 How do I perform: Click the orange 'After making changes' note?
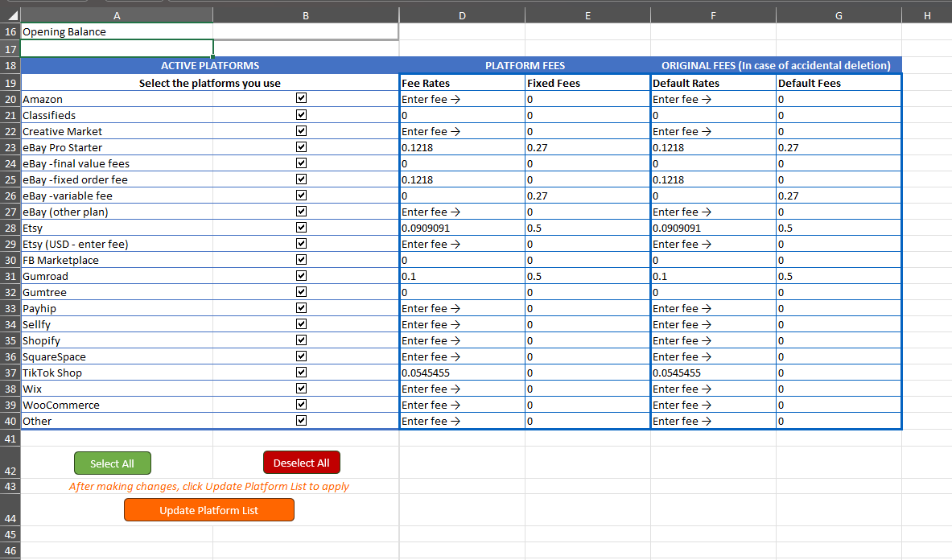tap(209, 486)
